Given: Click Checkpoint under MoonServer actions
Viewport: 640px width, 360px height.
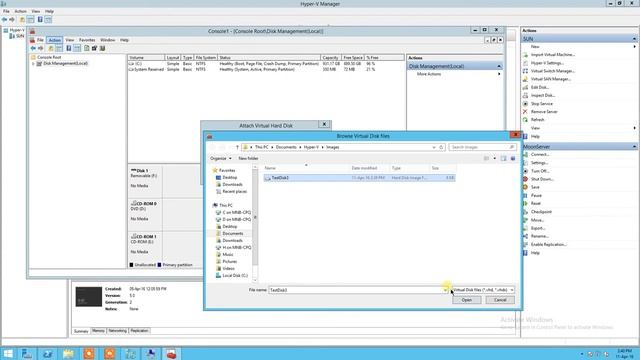Looking at the screenshot, I should 541,212.
